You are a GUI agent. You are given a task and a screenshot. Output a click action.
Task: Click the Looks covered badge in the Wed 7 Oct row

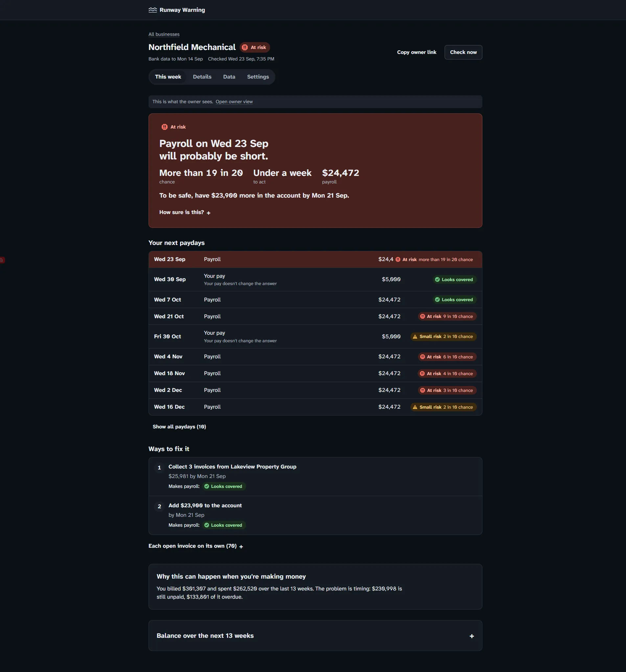[454, 300]
